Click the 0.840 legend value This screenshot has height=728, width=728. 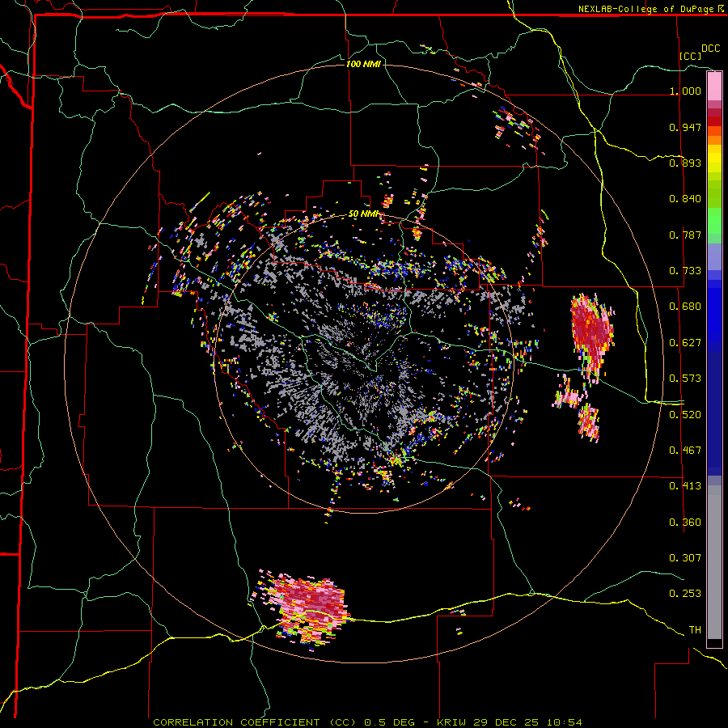click(685, 199)
